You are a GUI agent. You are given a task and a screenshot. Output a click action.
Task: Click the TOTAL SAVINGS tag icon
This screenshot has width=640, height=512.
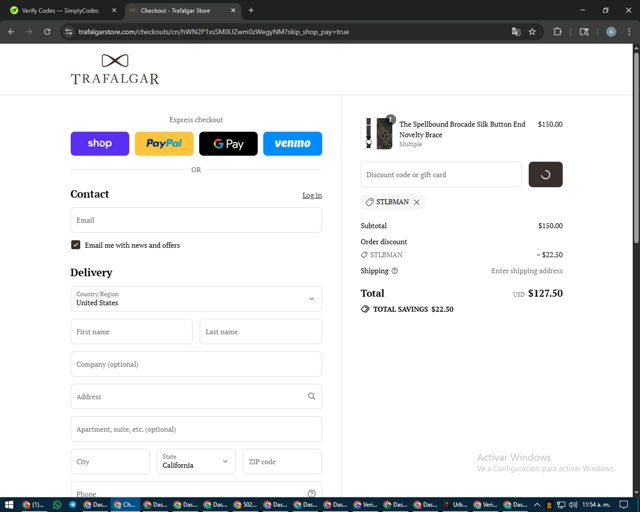365,309
